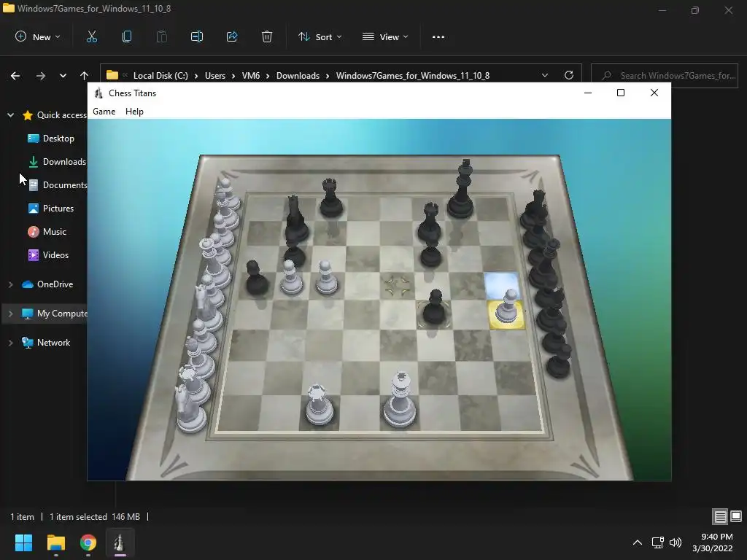
Task: Click Downloads in the address bar path
Action: point(298,75)
